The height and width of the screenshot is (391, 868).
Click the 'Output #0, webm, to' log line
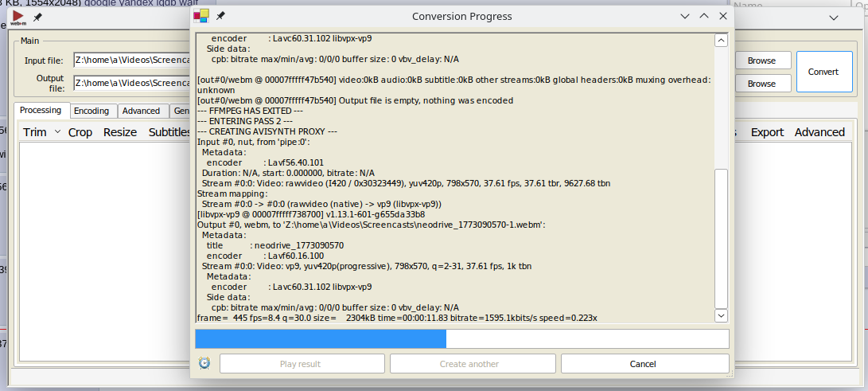372,225
